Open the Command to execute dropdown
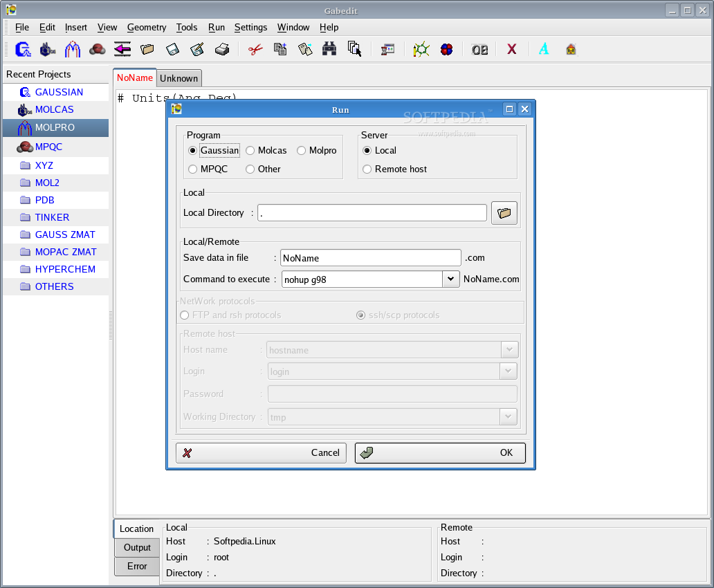 point(450,279)
